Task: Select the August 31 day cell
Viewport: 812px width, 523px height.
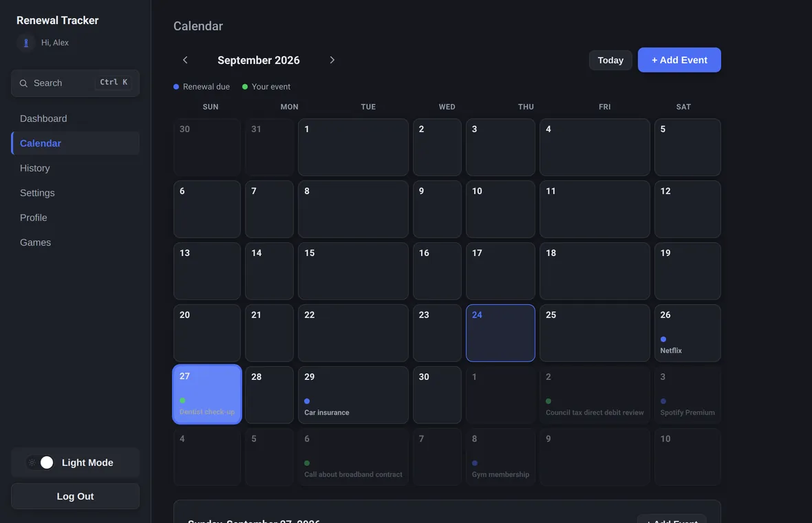Action: (x=269, y=147)
